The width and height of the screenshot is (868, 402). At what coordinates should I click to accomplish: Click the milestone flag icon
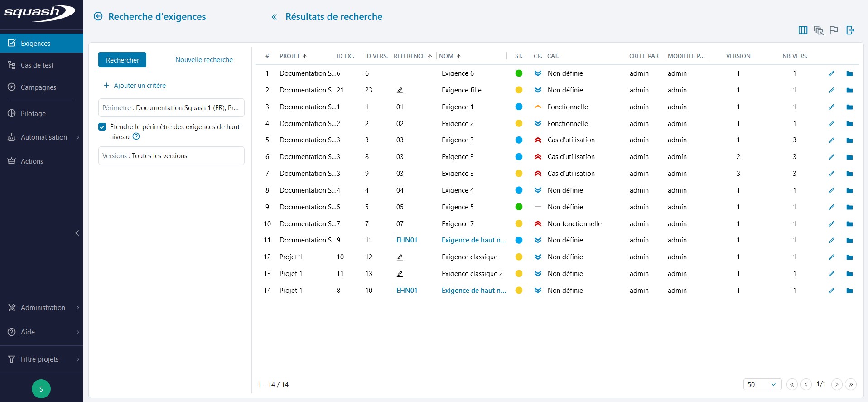click(x=834, y=30)
